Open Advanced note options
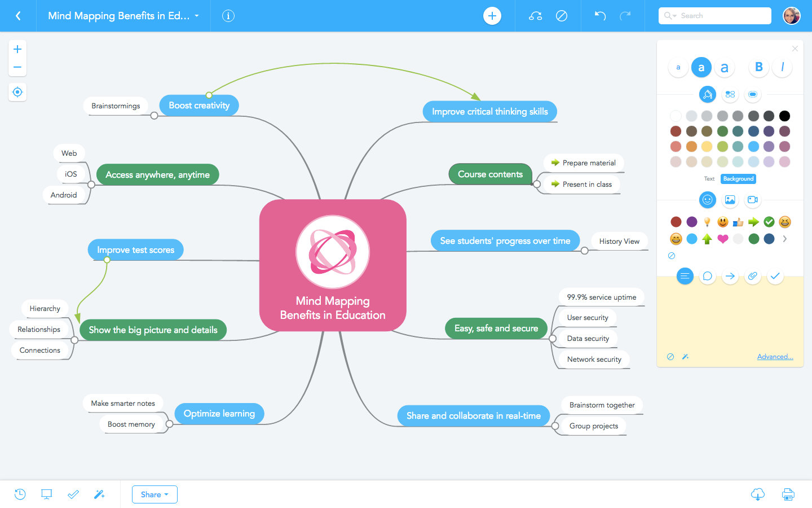The image size is (812, 508). click(x=775, y=356)
